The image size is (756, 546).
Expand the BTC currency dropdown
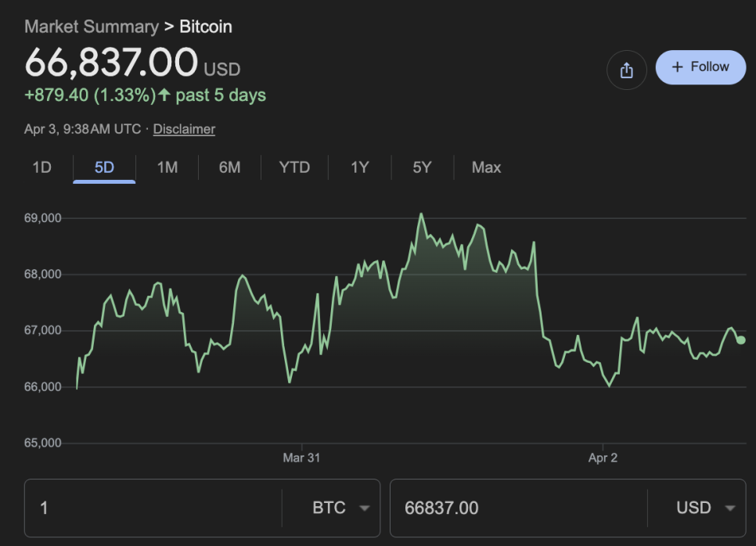click(340, 508)
